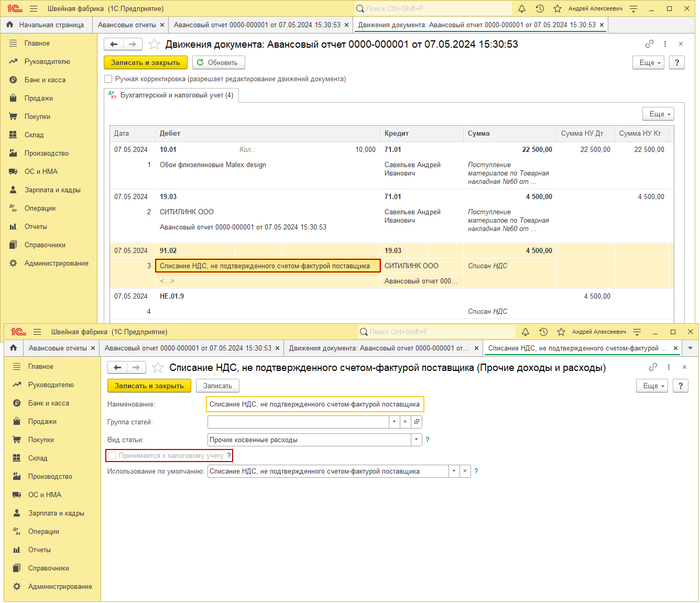Click the search field in the bottom window
The image size is (700, 603).
(436, 332)
